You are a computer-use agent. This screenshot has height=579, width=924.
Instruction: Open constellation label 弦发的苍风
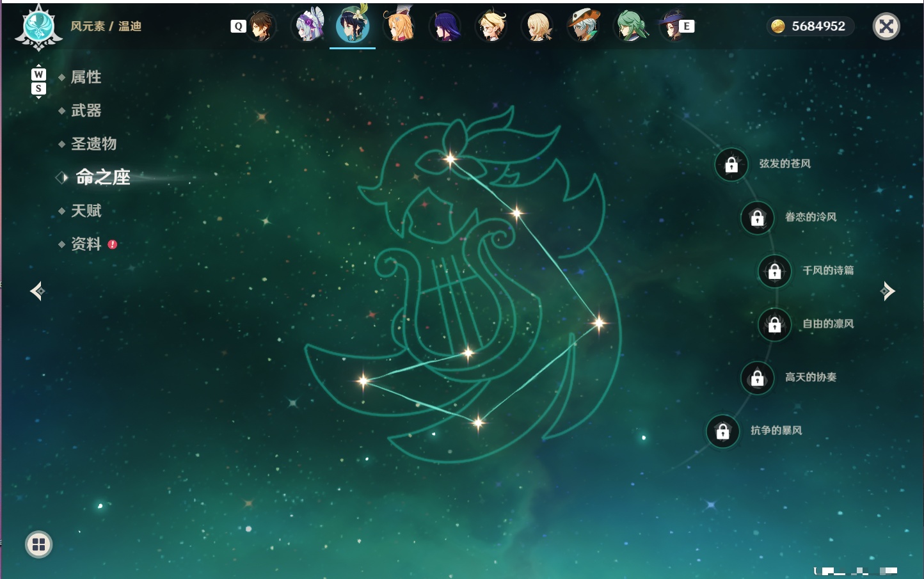785,164
